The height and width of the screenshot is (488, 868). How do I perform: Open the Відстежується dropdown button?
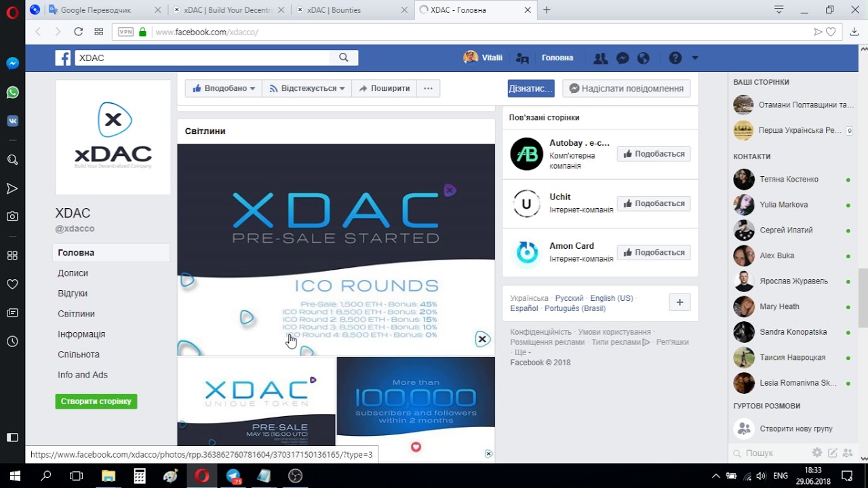[x=307, y=88]
